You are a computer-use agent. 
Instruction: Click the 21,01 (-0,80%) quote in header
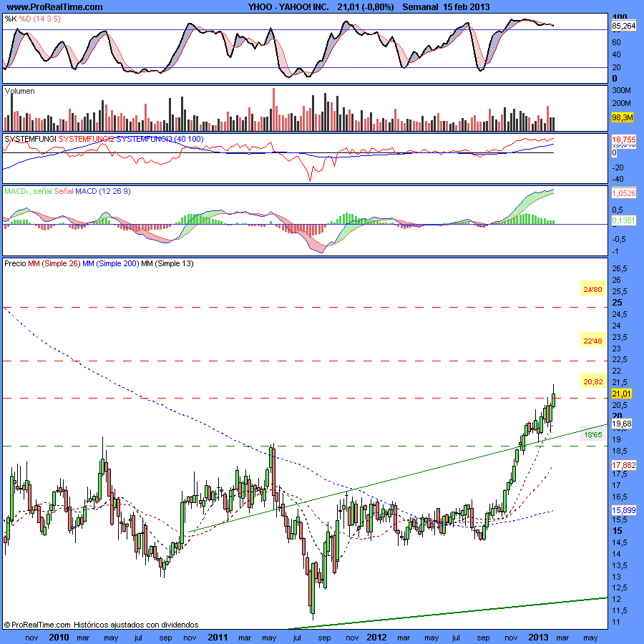366,7
